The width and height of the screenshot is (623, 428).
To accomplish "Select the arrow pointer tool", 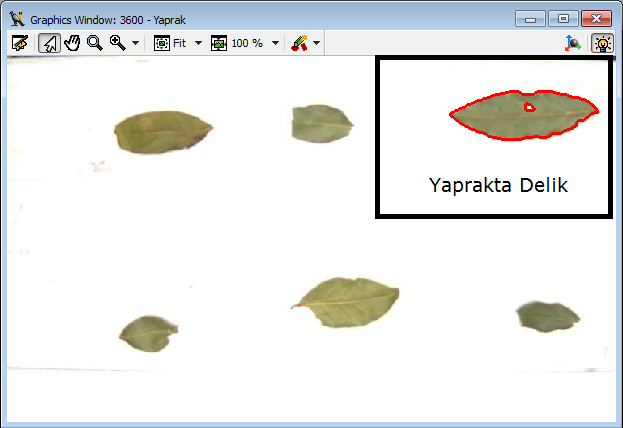I will [x=49, y=43].
